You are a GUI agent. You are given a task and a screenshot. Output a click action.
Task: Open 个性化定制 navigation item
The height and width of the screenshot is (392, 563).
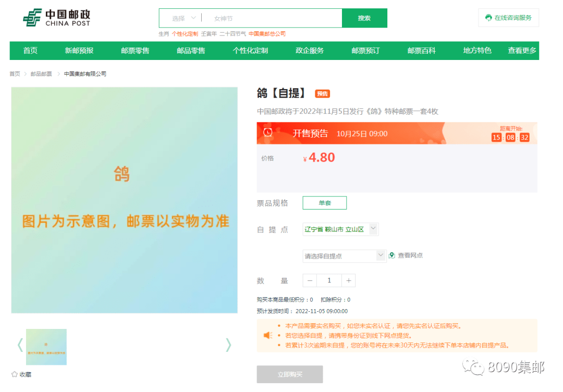tap(250, 51)
